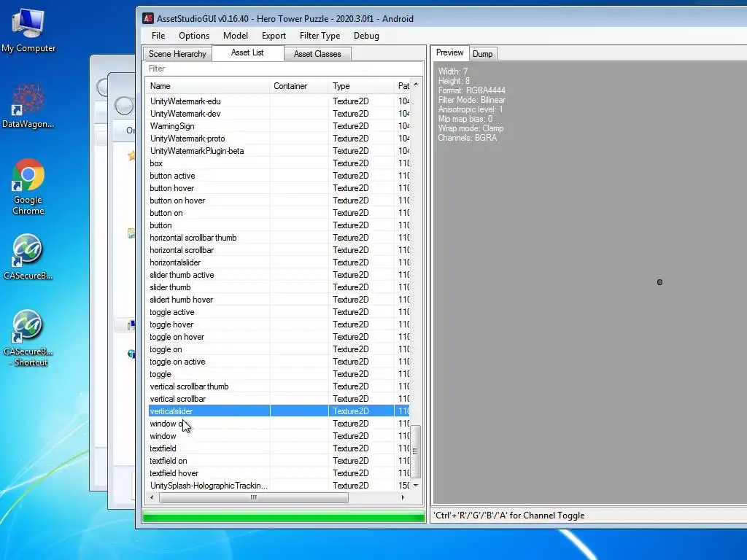Open the Debug menu
Viewport: 747px width, 560px height.
coord(366,36)
